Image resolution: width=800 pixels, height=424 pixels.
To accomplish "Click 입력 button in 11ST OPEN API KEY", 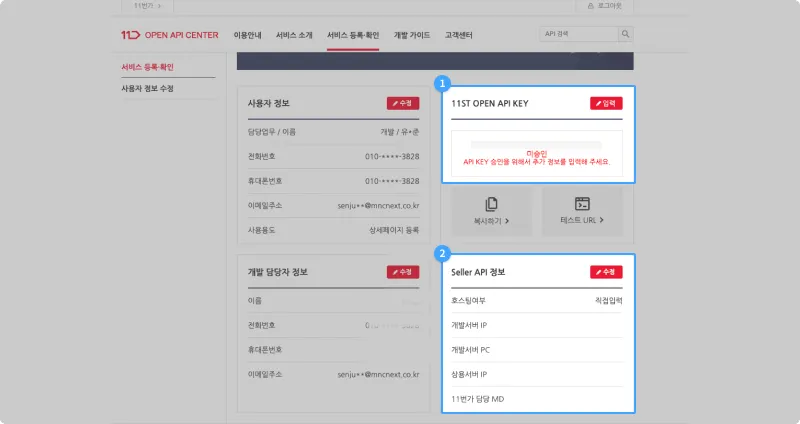I will [x=606, y=103].
